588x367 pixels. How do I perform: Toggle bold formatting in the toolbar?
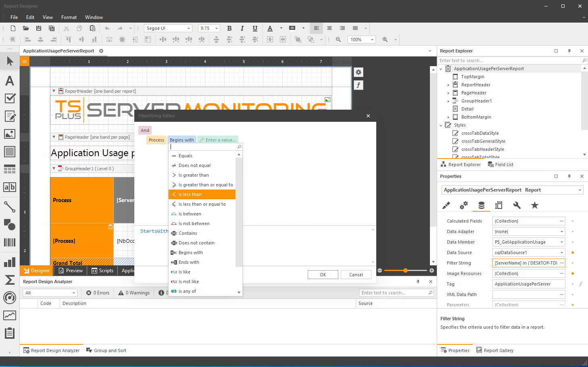point(229,28)
